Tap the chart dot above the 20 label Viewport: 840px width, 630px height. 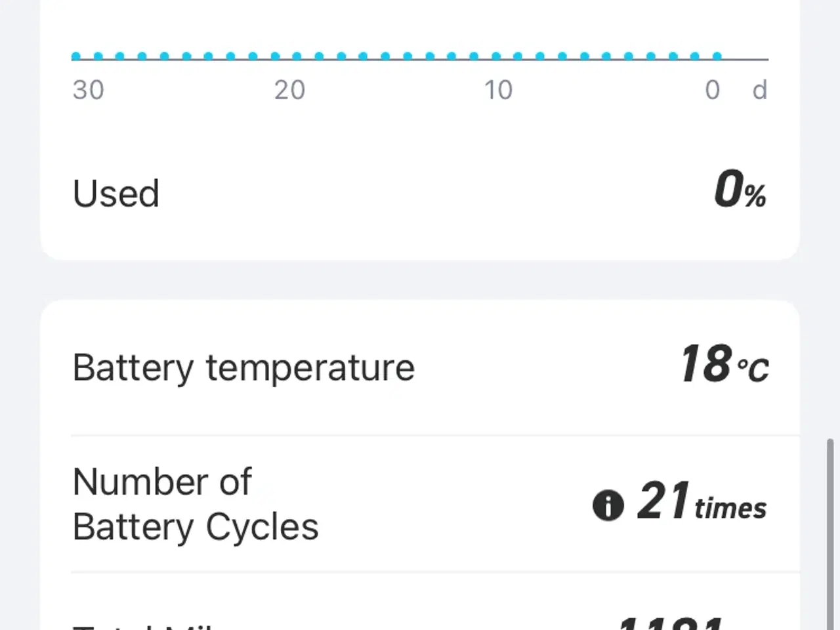coord(297,56)
